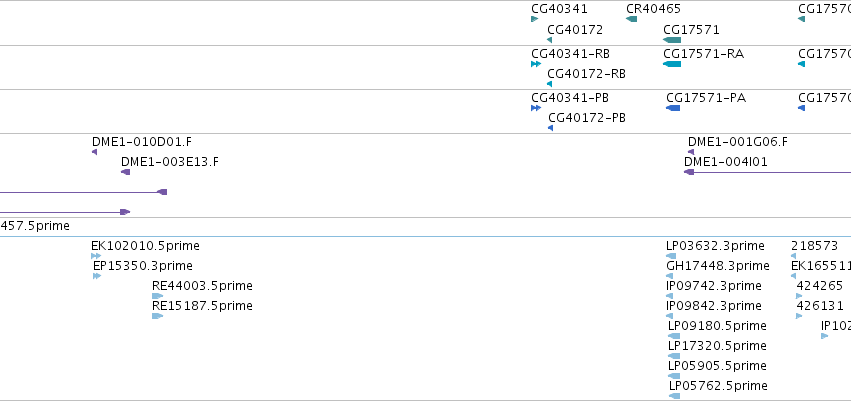This screenshot has height=401, width=851.
Task: Select the RE44003.5prime EST glyph
Action: [157, 296]
